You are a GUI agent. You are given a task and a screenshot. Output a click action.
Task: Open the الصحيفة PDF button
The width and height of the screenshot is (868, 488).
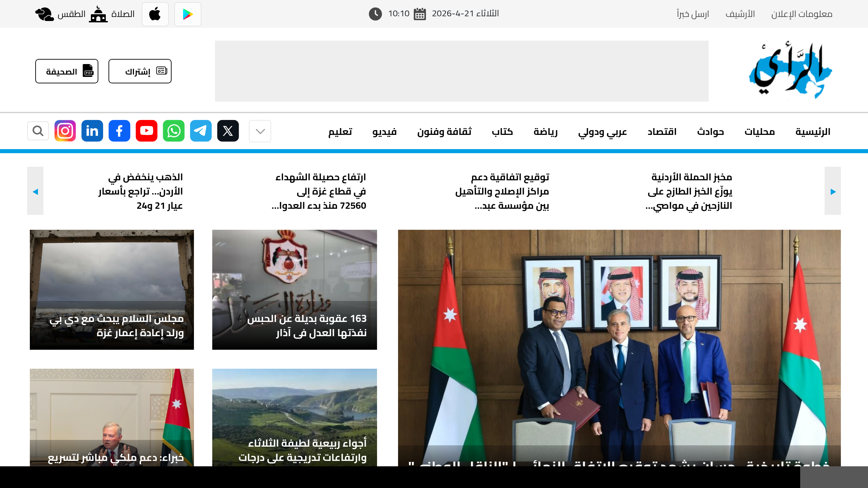coord(67,71)
